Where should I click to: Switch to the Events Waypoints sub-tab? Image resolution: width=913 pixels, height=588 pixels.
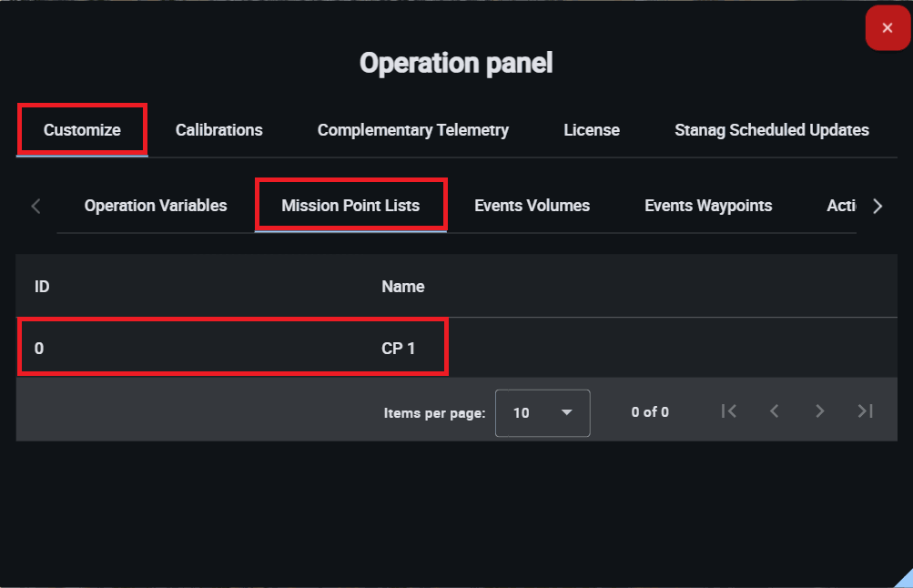click(x=708, y=206)
